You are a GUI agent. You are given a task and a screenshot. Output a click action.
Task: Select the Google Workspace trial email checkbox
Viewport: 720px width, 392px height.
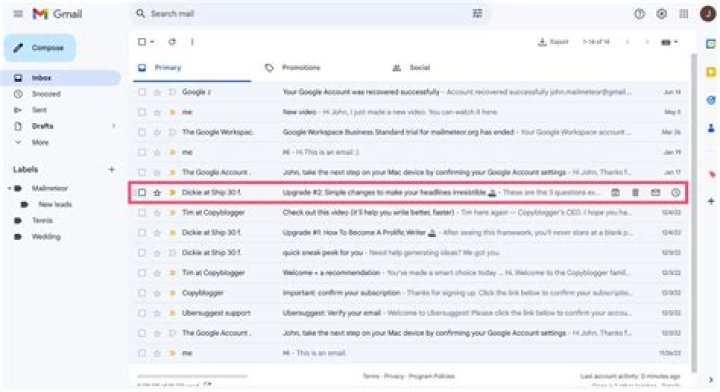(142, 132)
